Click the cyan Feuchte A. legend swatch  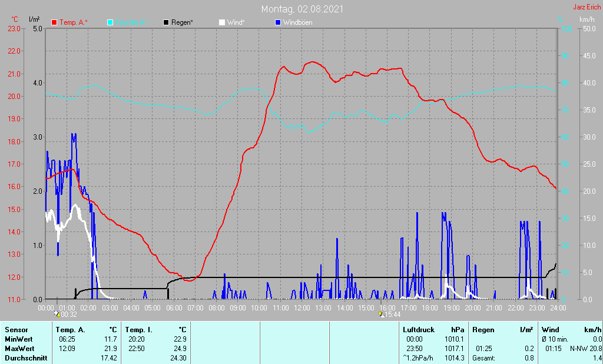(110, 22)
